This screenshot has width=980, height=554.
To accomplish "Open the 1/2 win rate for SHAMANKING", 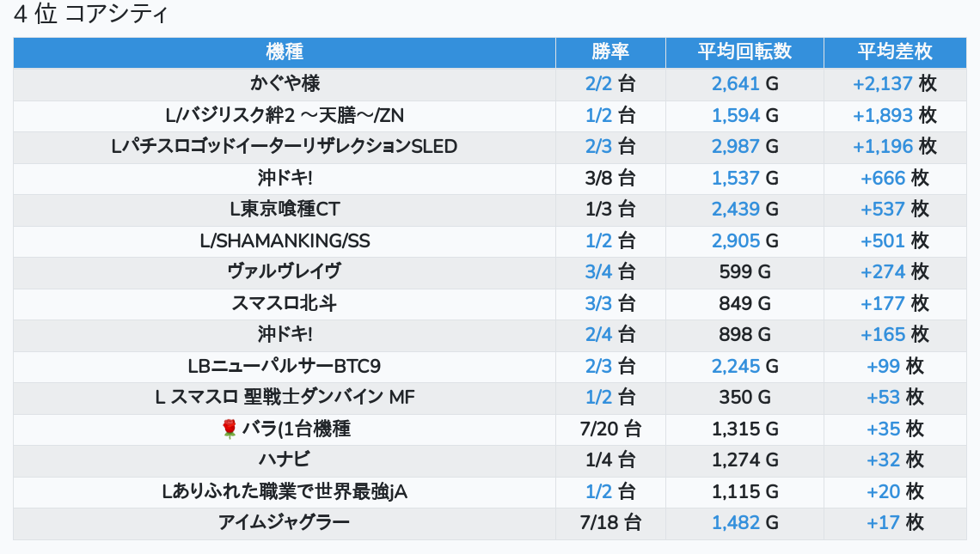I will pos(598,241).
